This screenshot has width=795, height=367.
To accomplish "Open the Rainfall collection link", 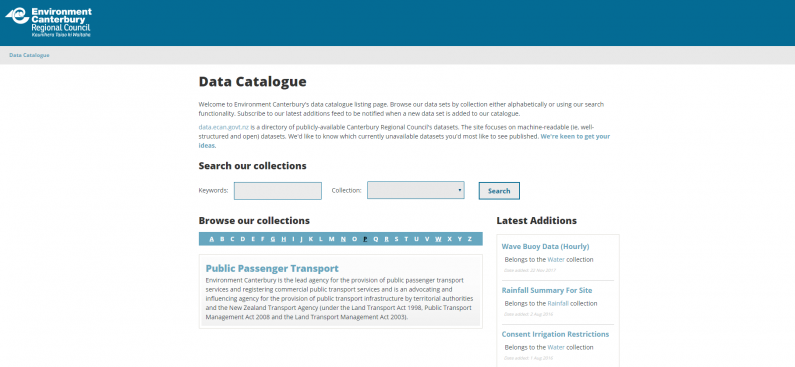I will [x=558, y=304].
